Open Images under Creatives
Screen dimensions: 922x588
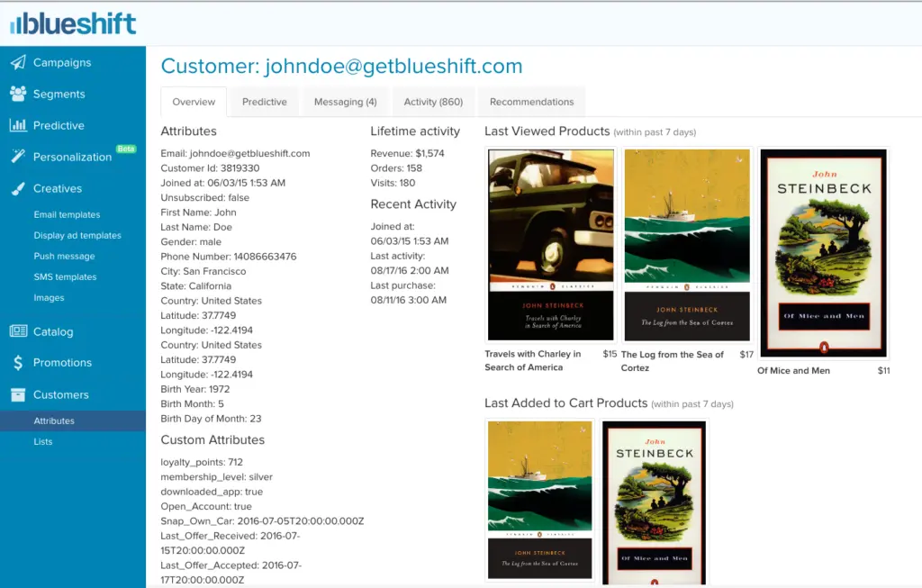[x=49, y=297]
